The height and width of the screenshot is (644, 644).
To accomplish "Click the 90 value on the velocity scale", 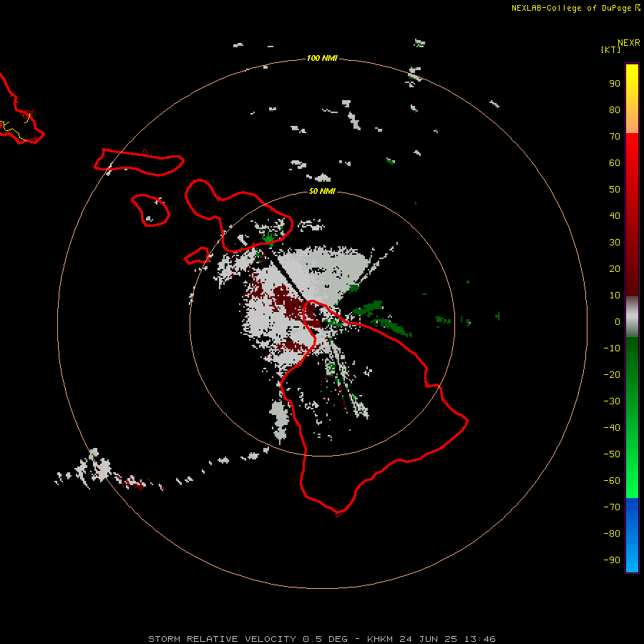I will [615, 84].
